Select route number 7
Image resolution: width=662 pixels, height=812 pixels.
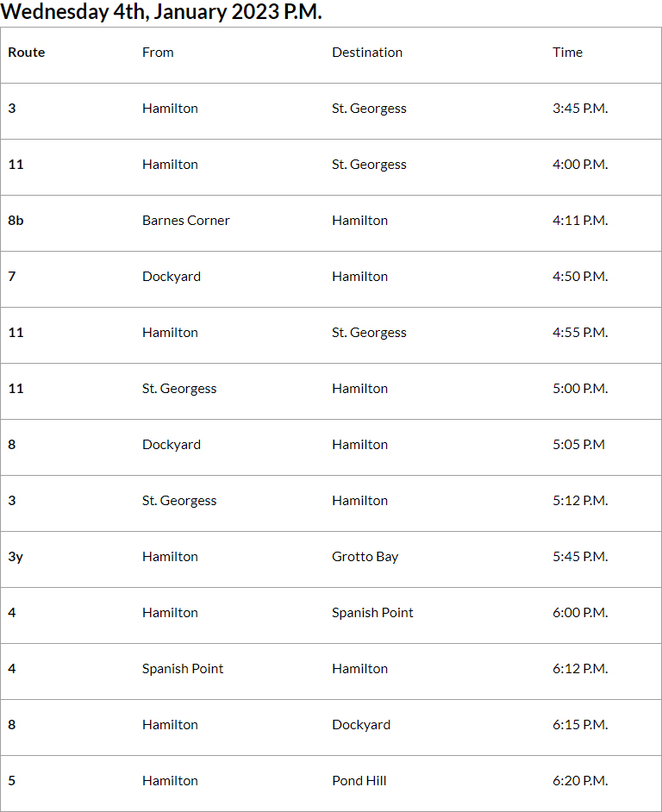coord(12,277)
